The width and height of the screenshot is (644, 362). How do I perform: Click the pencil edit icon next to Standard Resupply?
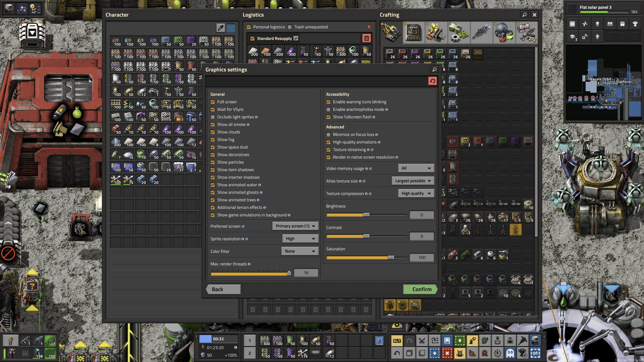pyautogui.click(x=296, y=38)
